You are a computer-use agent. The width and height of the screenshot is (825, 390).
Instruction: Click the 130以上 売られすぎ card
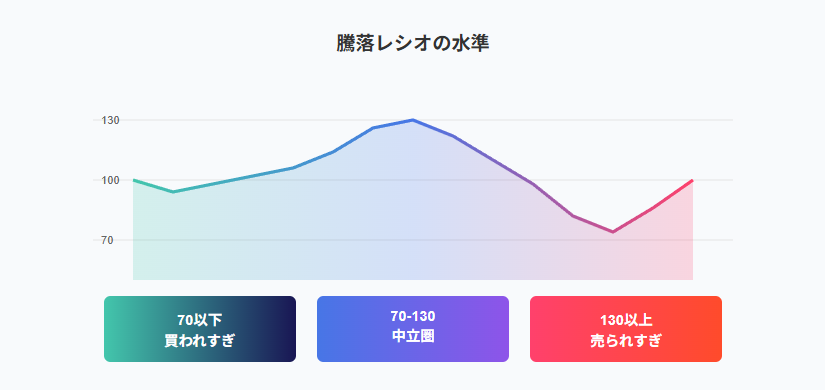(626, 329)
